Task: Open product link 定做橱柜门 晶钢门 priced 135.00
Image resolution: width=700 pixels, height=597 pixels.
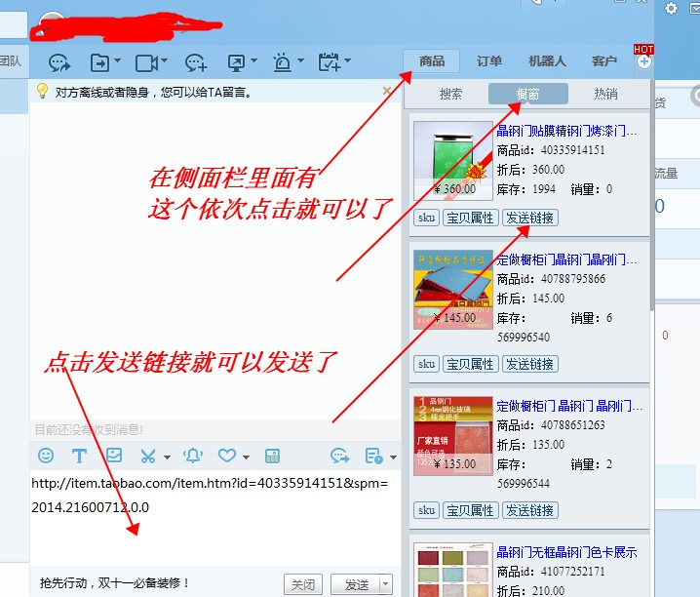Action: pyautogui.click(x=569, y=406)
